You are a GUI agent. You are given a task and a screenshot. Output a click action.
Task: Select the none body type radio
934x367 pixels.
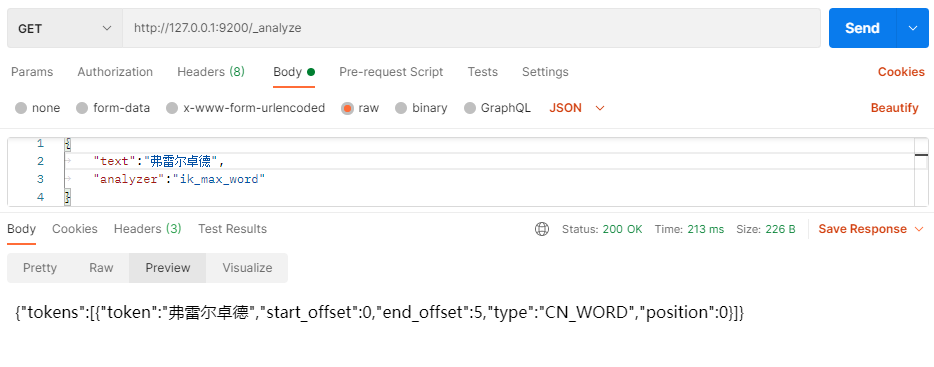tap(21, 108)
